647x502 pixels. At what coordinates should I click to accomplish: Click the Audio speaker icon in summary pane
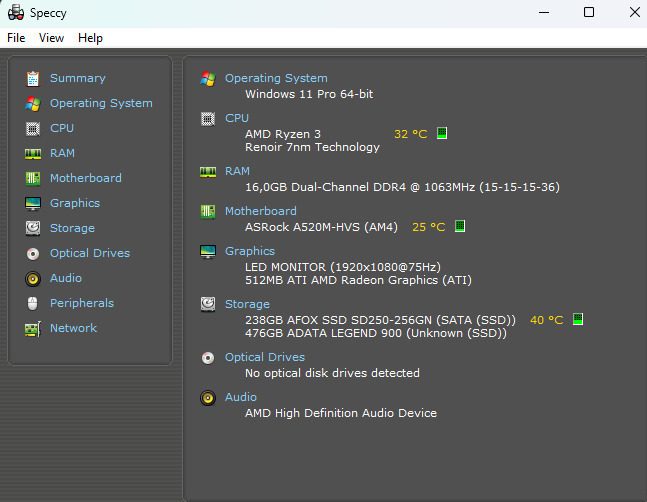pyautogui.click(x=208, y=398)
